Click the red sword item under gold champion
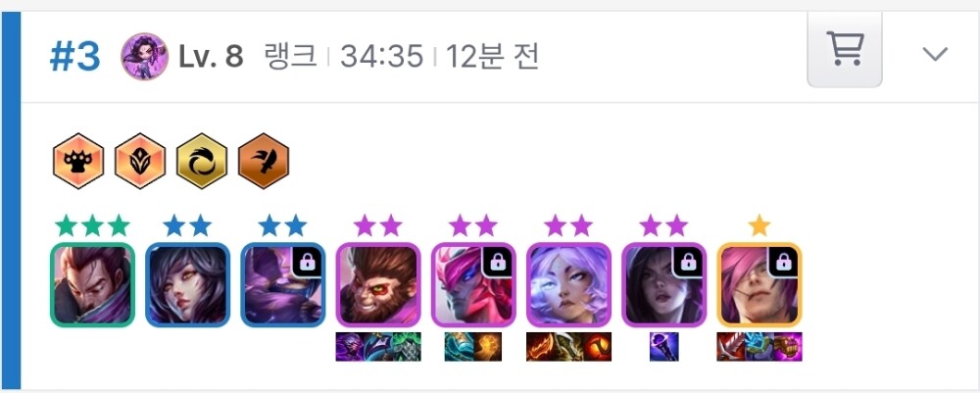The width and height of the screenshot is (980, 393). (x=731, y=347)
